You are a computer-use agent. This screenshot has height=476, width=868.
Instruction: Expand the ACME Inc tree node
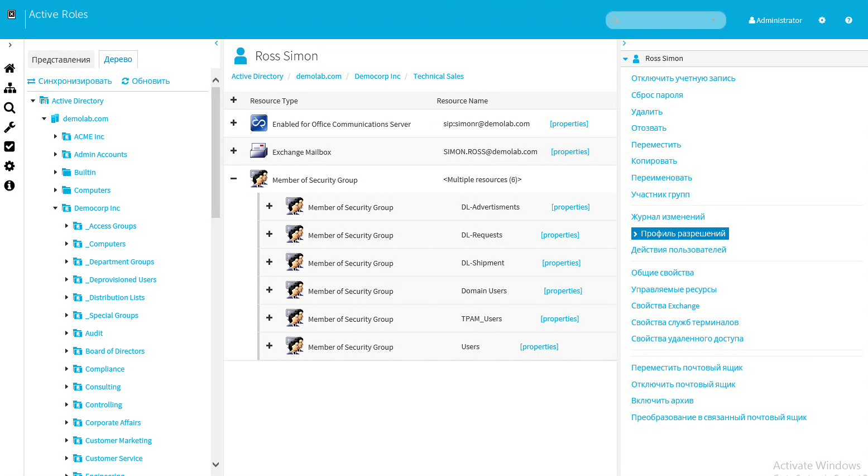coord(55,136)
